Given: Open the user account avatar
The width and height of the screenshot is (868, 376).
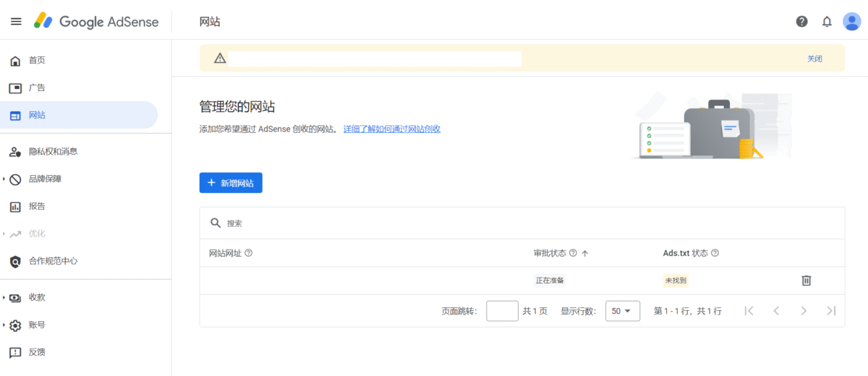Looking at the screenshot, I should coord(851,22).
